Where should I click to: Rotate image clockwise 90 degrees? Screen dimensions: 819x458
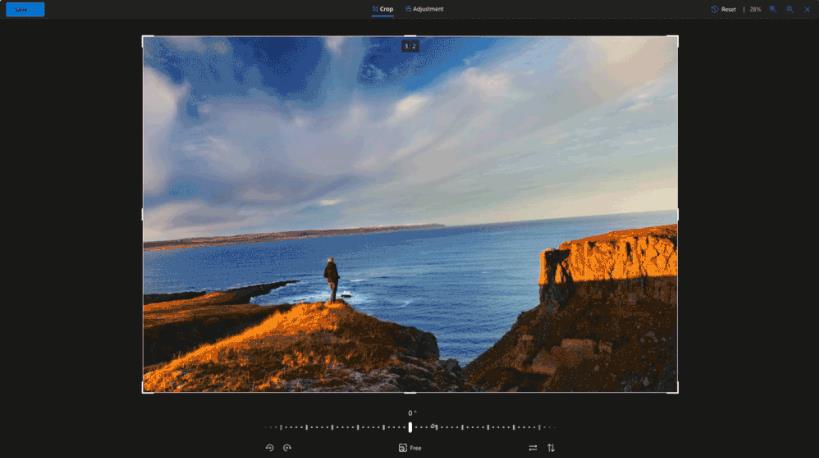287,448
